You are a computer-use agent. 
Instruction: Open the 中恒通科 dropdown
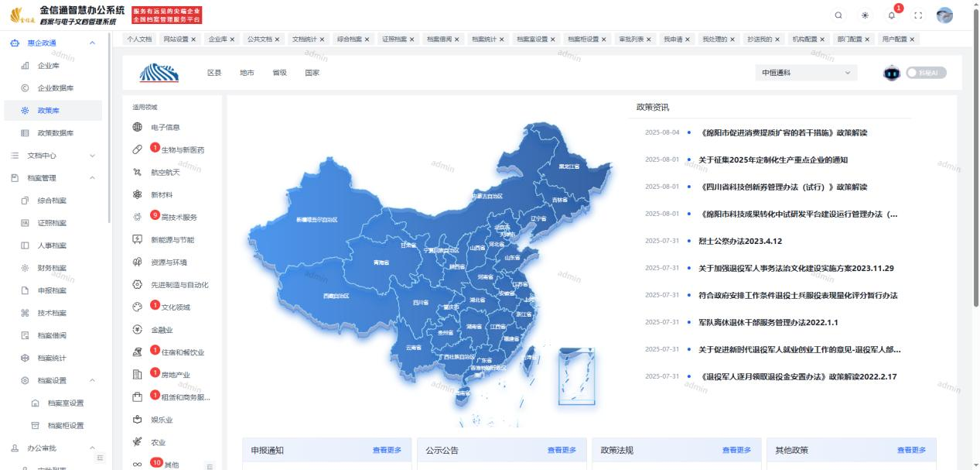coord(807,73)
